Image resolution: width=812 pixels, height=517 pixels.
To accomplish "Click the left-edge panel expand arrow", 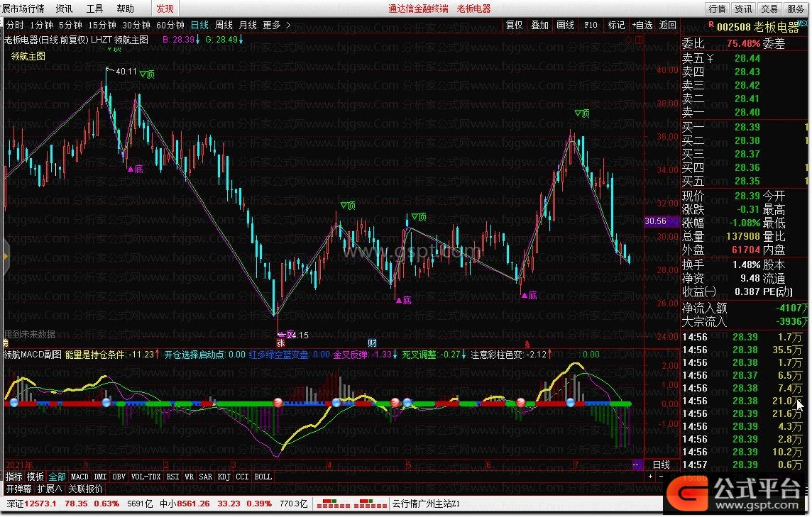I will [5, 256].
